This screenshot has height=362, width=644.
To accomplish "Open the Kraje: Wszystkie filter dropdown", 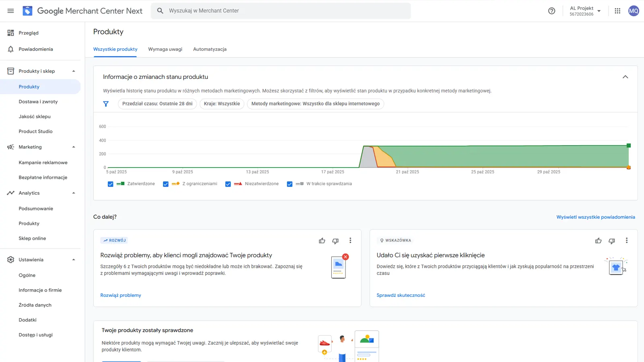I will 222,104.
